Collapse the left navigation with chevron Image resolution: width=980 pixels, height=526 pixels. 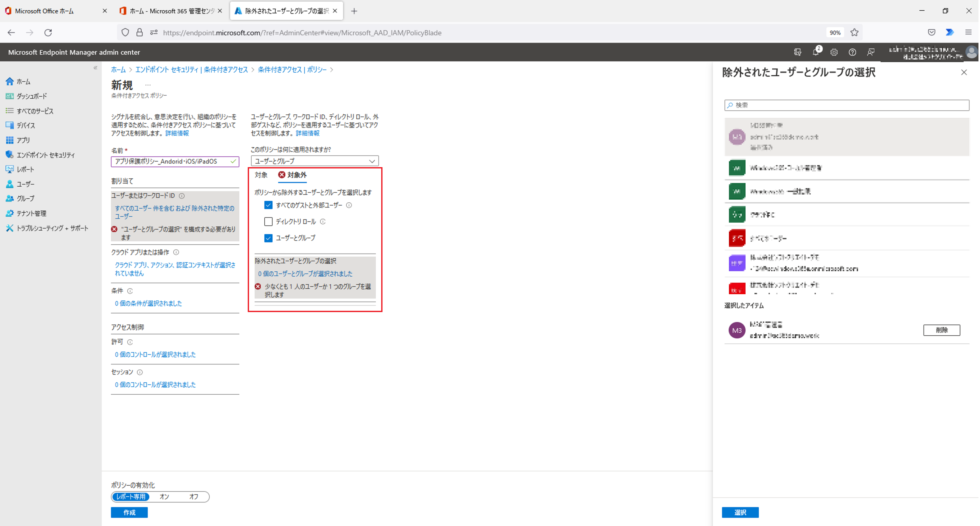(x=95, y=68)
